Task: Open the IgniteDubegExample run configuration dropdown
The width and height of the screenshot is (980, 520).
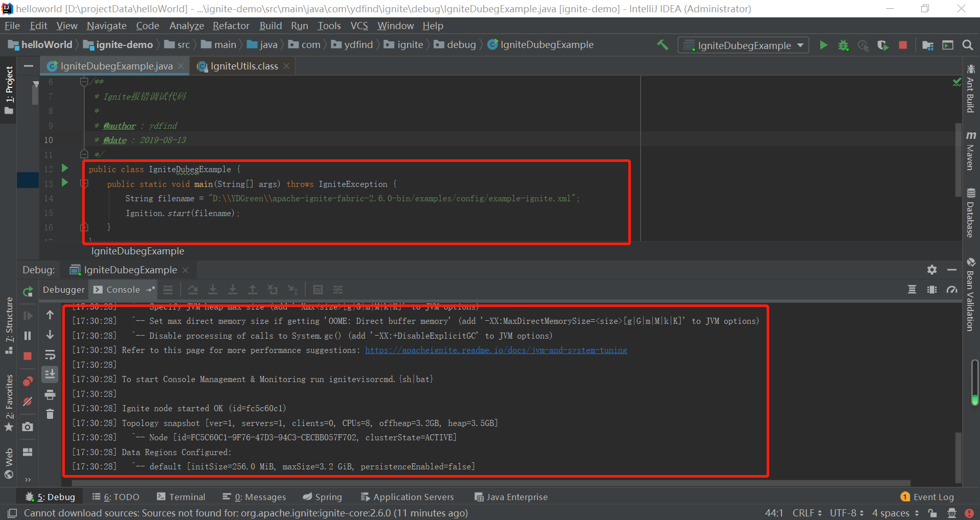Action: [743, 45]
